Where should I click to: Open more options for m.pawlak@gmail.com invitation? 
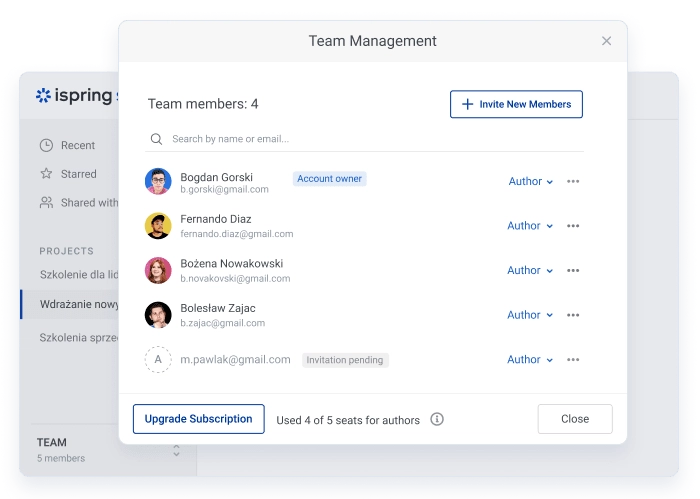573,360
